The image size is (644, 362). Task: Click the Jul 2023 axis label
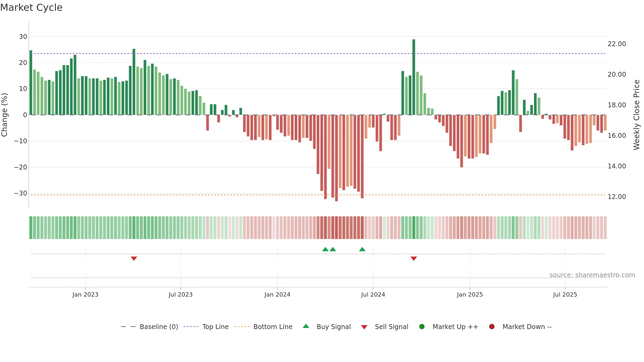pos(181,295)
